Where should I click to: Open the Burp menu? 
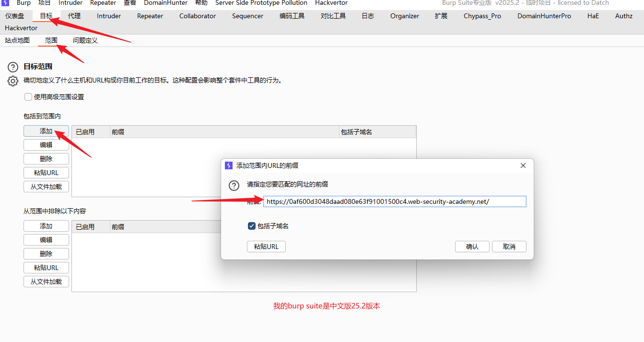[23, 3]
